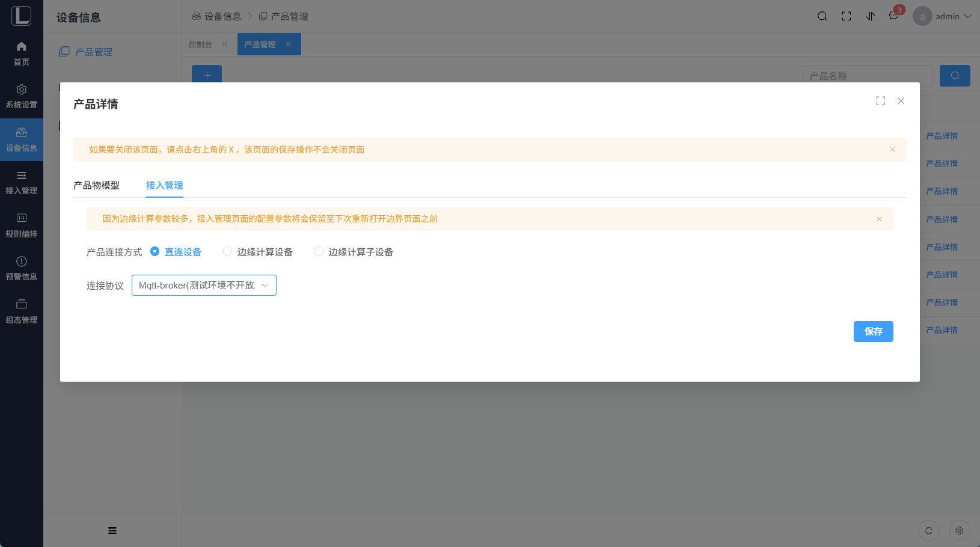Click the 保存 button
The height and width of the screenshot is (547, 980).
click(873, 331)
